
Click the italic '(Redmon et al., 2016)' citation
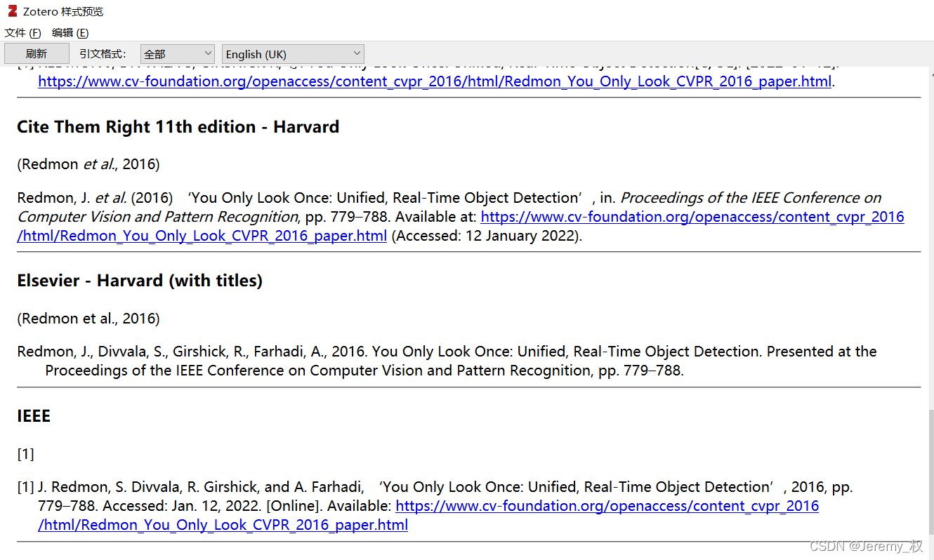coord(88,164)
